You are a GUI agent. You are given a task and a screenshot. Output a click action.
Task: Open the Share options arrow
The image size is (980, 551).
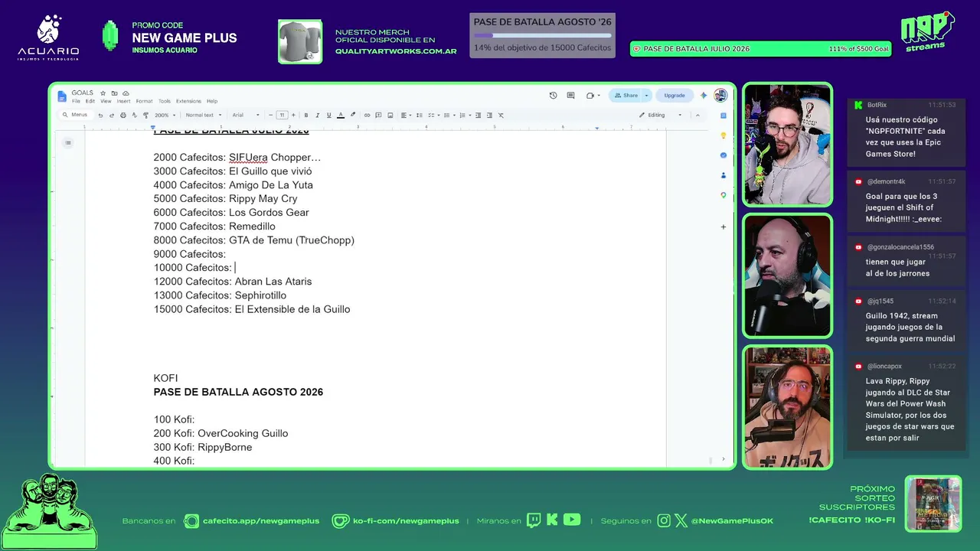pyautogui.click(x=647, y=96)
